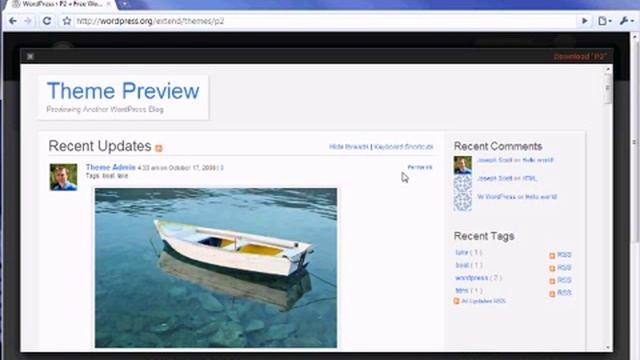Click the 'Recent Tags' sidebar heading
This screenshot has height=360, width=640.
(484, 236)
